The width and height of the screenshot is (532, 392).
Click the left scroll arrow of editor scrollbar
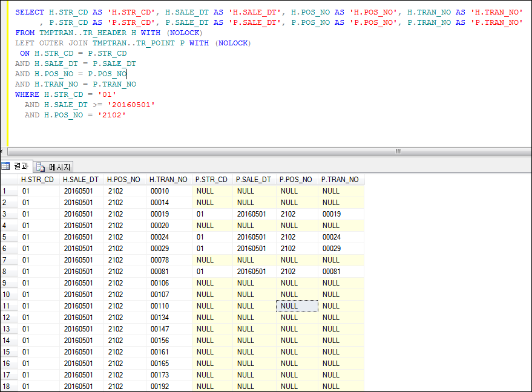2,151
